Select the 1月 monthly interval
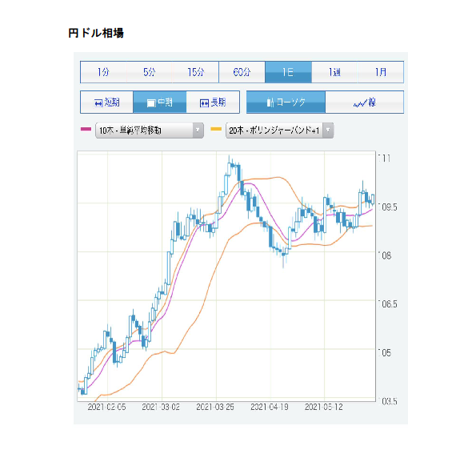Screen dimensions: 476x458 tap(381, 72)
